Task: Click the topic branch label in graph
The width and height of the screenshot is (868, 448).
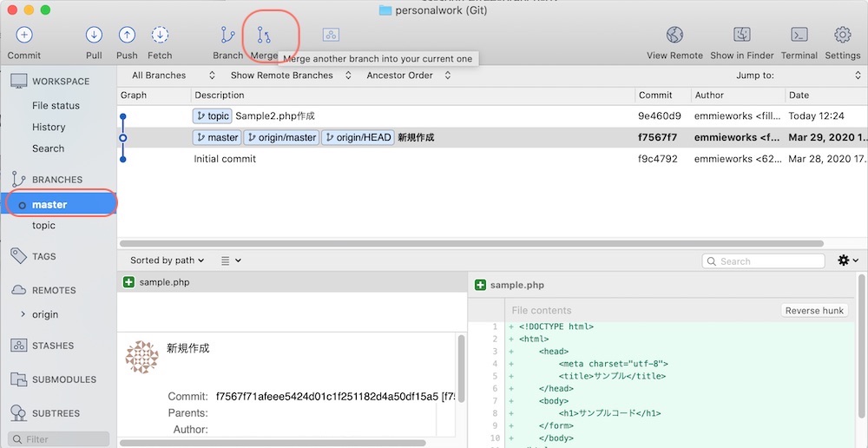Action: click(x=213, y=116)
